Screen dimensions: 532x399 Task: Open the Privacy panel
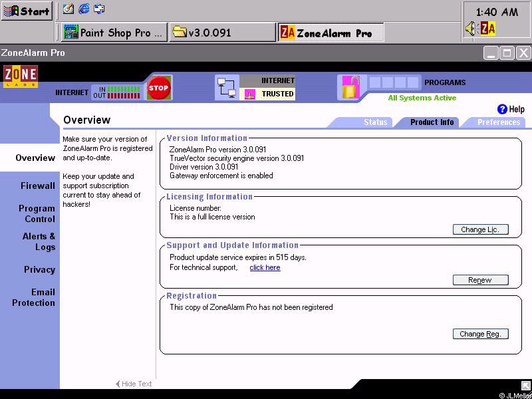click(39, 270)
